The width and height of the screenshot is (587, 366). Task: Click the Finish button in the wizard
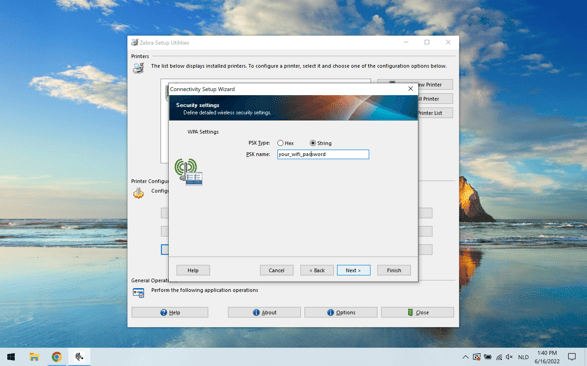pyautogui.click(x=394, y=270)
